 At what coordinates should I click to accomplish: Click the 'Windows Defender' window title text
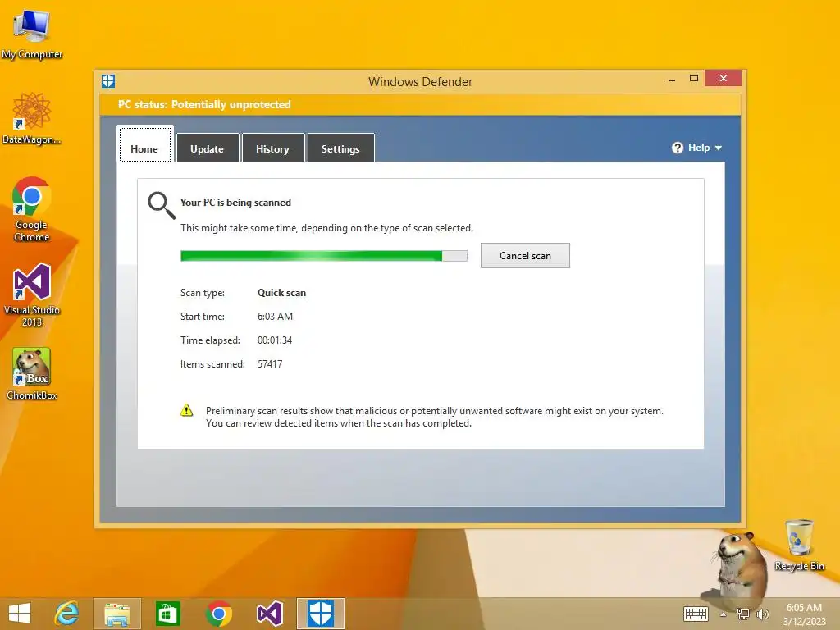click(421, 82)
